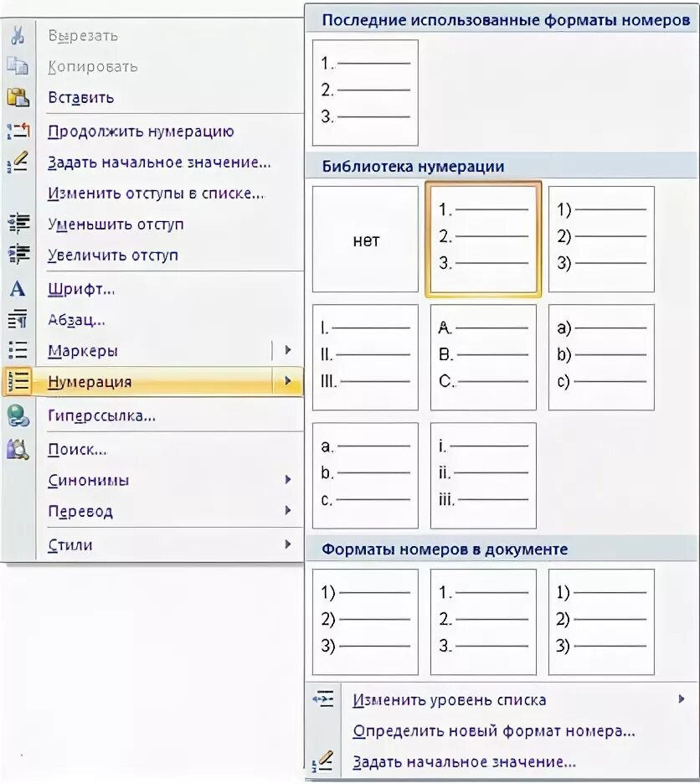
Task: Click the Continue numbering icon
Action: click(x=18, y=131)
